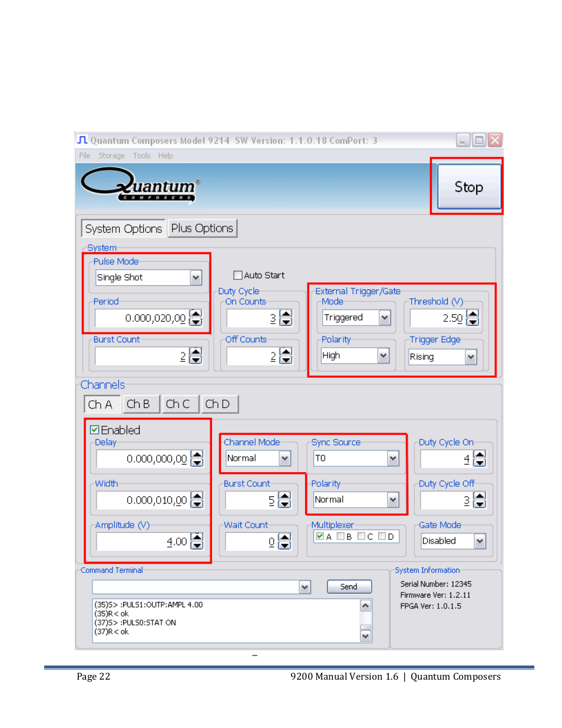Toggle Multiplexer checkbox C
This screenshot has height=728, width=562.
361,536
